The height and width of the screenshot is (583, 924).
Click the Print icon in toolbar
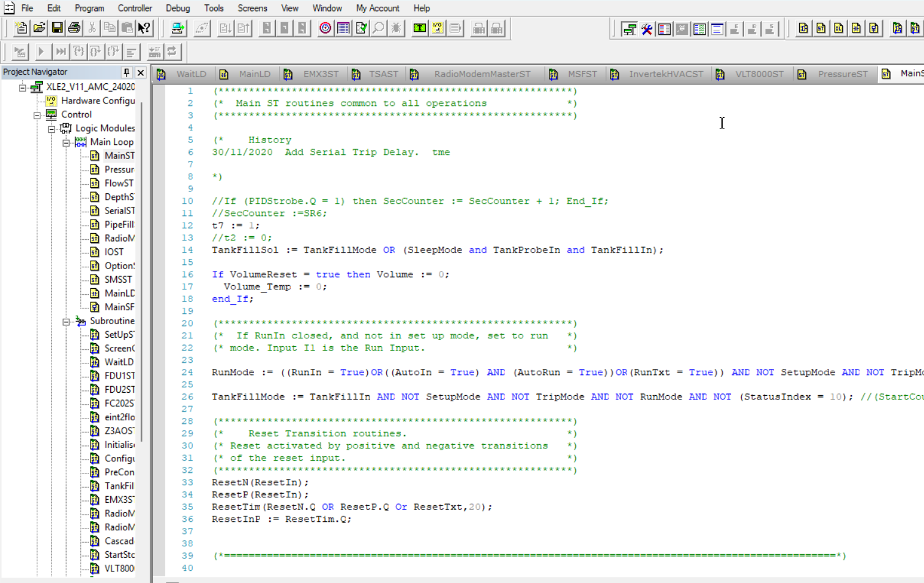(x=74, y=28)
